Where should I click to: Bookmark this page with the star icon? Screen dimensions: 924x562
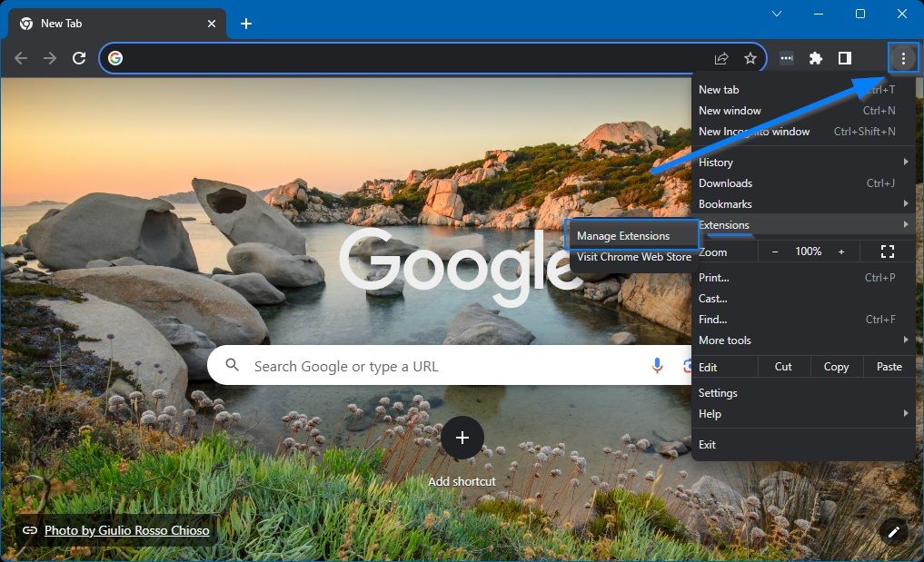click(x=750, y=57)
